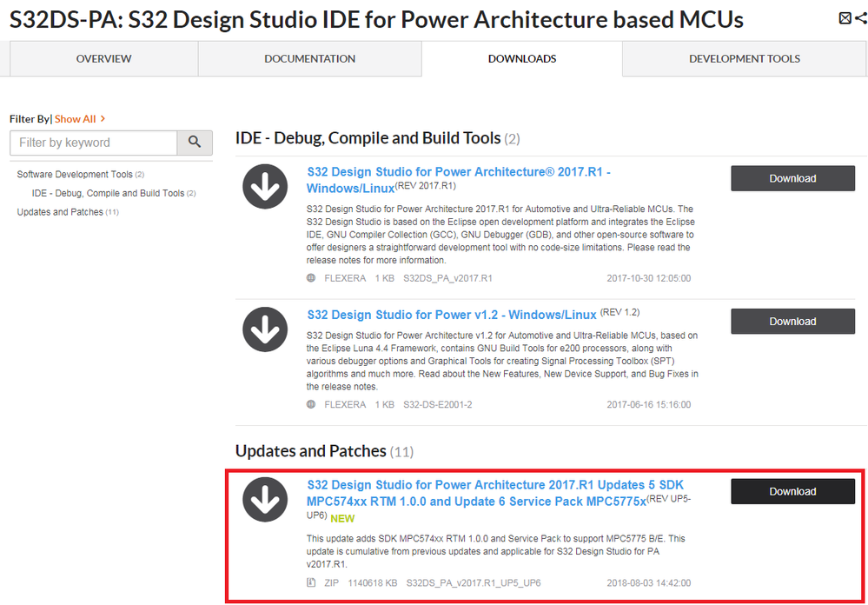868x605 pixels.
Task: Focus the Filter by keyword field
Action: pos(94,143)
